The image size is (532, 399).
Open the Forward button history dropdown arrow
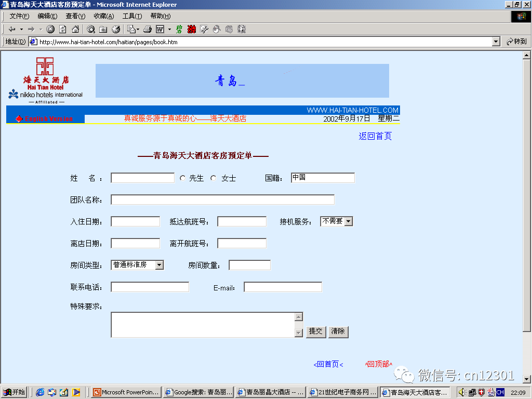click(41, 29)
